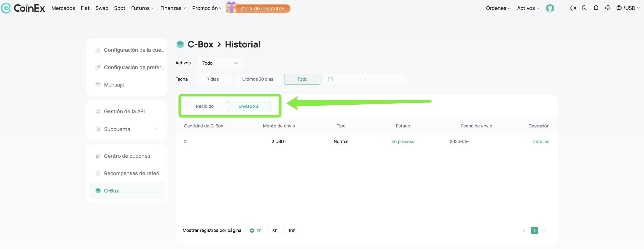Open Configuración de preferencias sidebar item
This screenshot has width=644, height=249.
pos(127,67)
